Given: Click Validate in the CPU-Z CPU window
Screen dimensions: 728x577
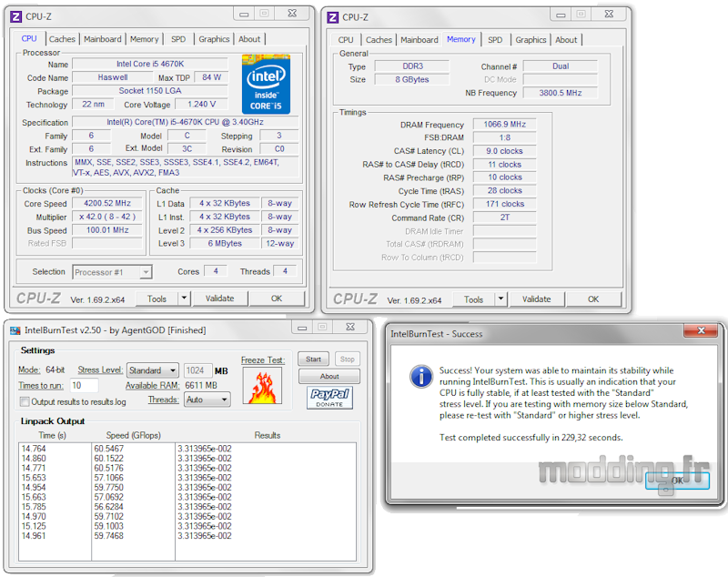Looking at the screenshot, I should coord(219,299).
